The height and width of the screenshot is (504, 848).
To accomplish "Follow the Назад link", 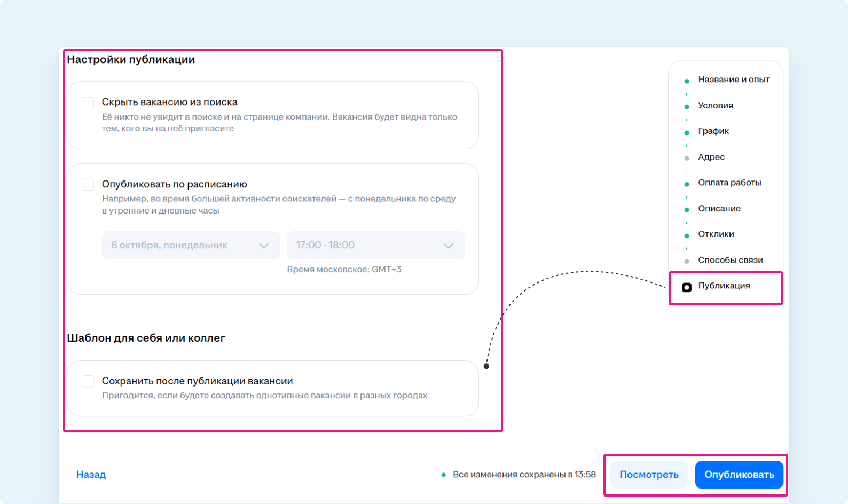I will click(91, 475).
